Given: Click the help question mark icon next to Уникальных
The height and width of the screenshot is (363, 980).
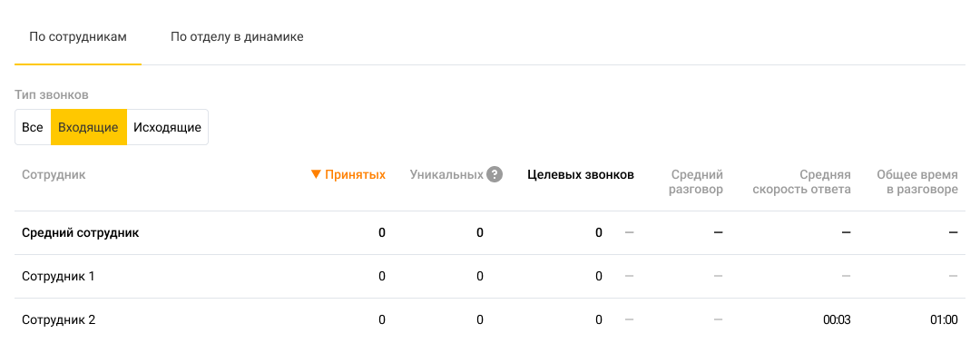Looking at the screenshot, I should pyautogui.click(x=495, y=175).
